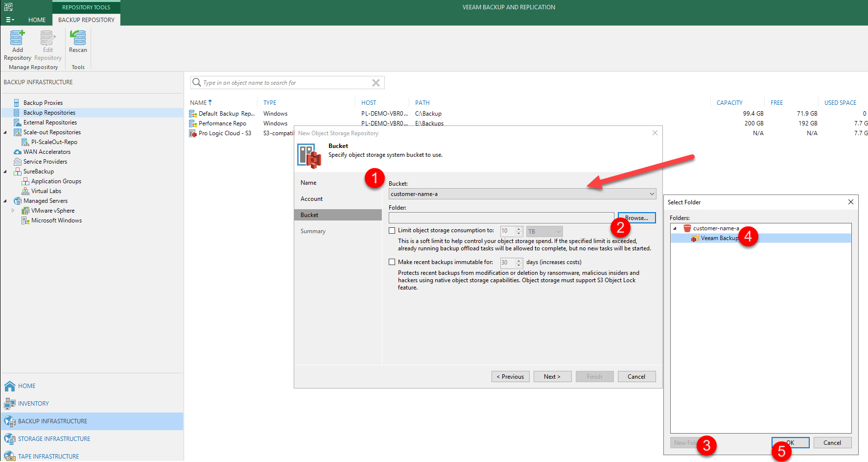Click the Rescan ribbon icon
This screenshot has width=868, height=462.
point(78,38)
